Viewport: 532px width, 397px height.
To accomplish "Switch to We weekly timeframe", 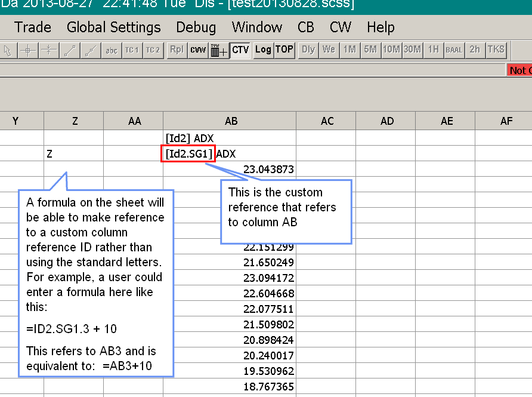I will tap(329, 50).
